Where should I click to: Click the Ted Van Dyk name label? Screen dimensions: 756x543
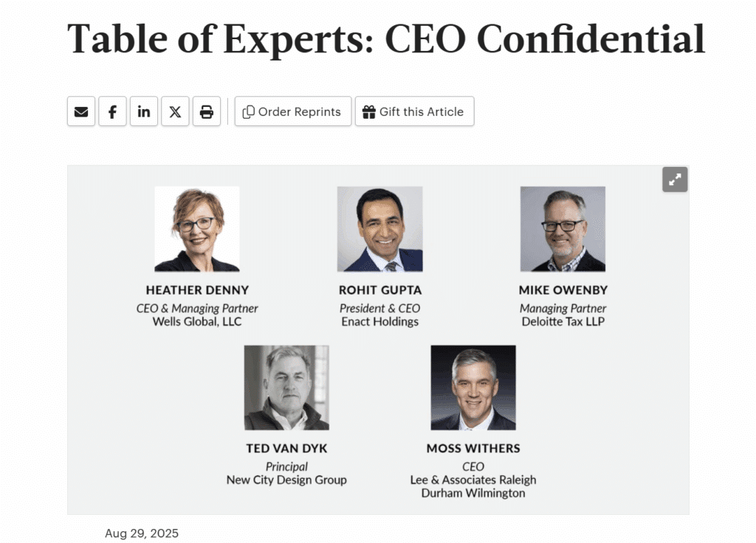point(286,449)
